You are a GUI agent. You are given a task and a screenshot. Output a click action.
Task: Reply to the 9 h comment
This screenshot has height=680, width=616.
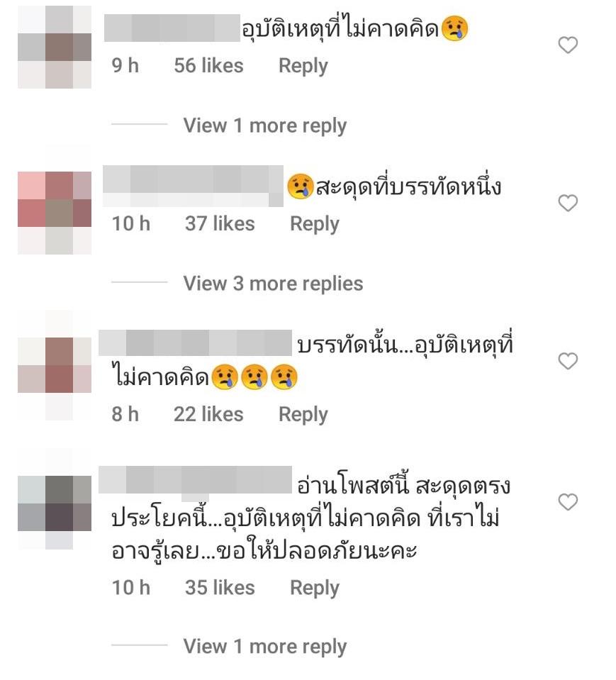tap(303, 67)
